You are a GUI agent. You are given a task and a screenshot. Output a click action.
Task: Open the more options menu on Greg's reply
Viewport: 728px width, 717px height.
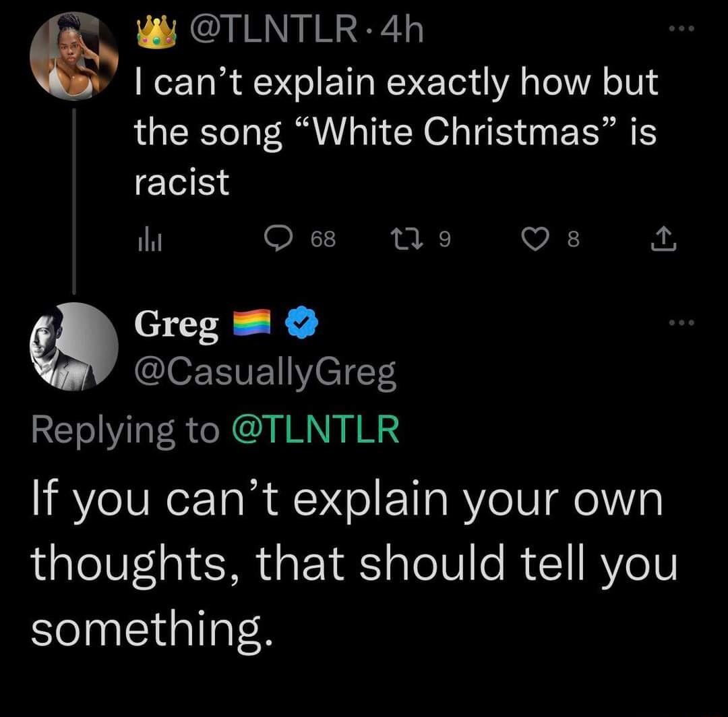[681, 324]
